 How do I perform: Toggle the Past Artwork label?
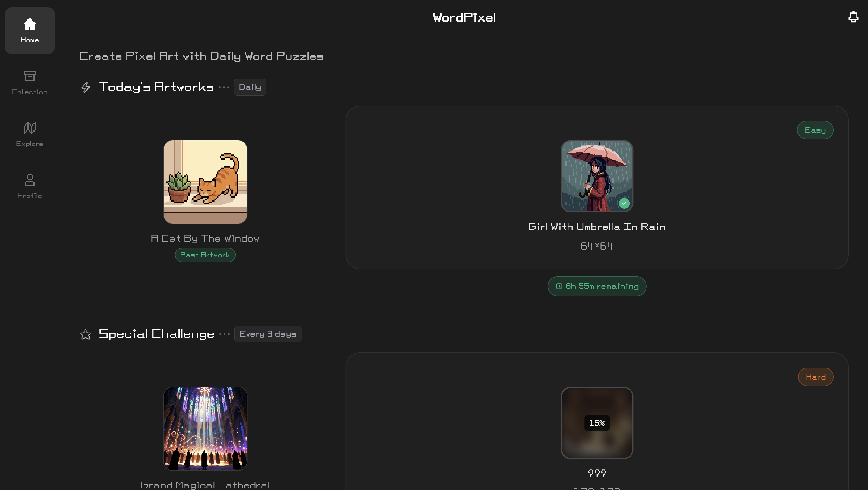(x=205, y=255)
